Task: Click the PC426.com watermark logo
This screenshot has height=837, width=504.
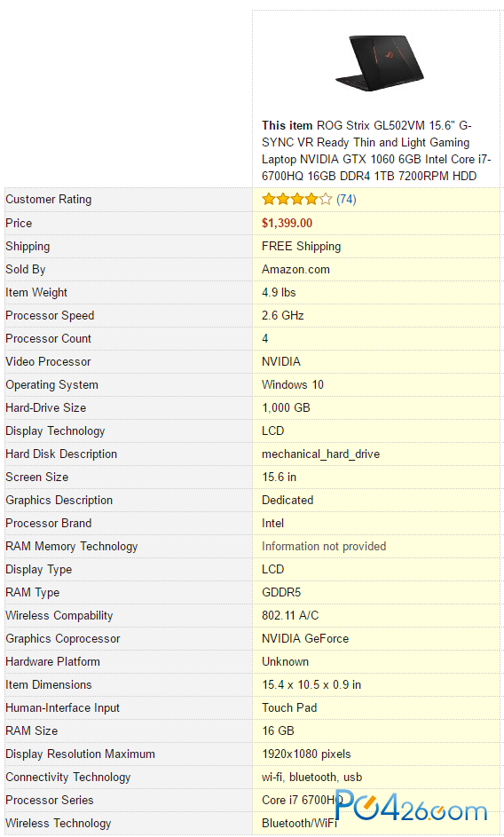Action: pos(411,806)
